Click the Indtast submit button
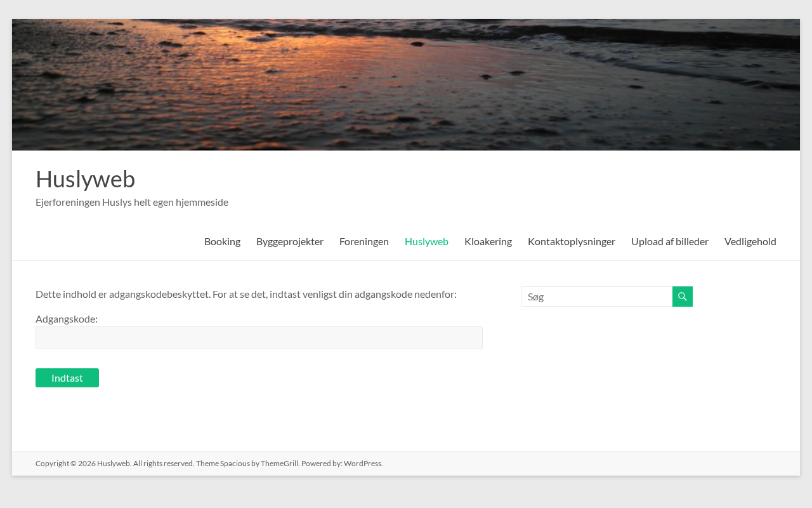Screen dimensions: 812x508 point(67,378)
